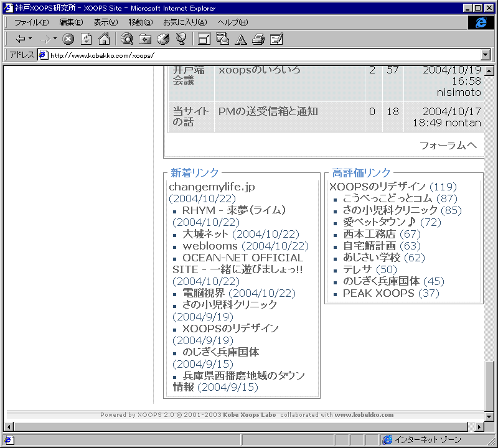Click the horizontal scrollbar left arrow
This screenshot has height=448, width=498.
[x=9, y=427]
